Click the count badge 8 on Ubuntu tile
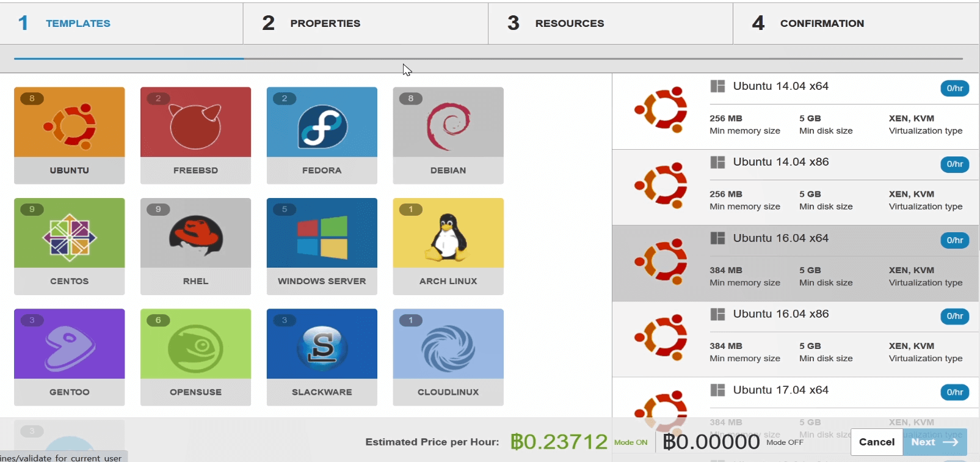Screen dimensions: 980x462 (32, 98)
